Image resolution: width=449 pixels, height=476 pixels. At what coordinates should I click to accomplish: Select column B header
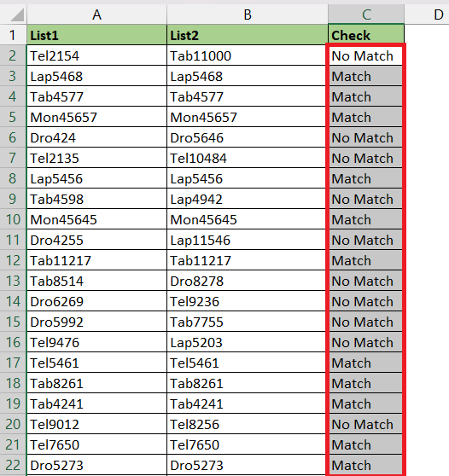(x=248, y=15)
